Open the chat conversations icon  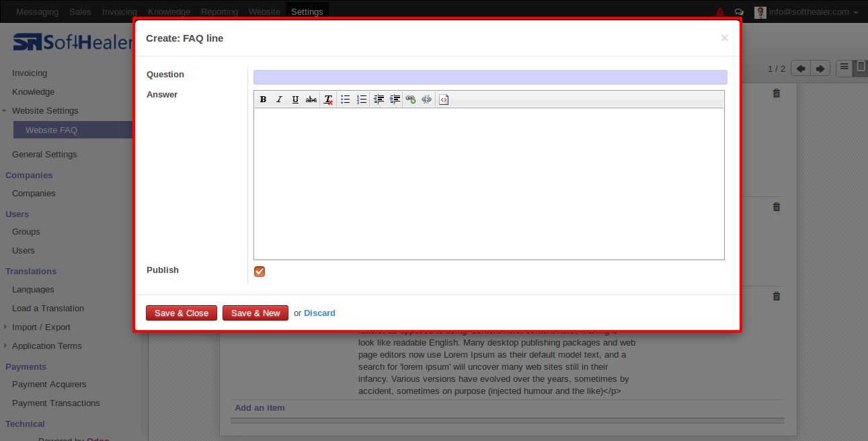[x=739, y=11]
